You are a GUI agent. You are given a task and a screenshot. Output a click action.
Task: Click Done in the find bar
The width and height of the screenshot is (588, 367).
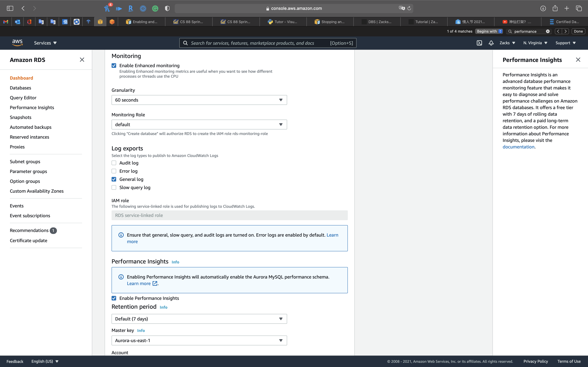point(578,31)
